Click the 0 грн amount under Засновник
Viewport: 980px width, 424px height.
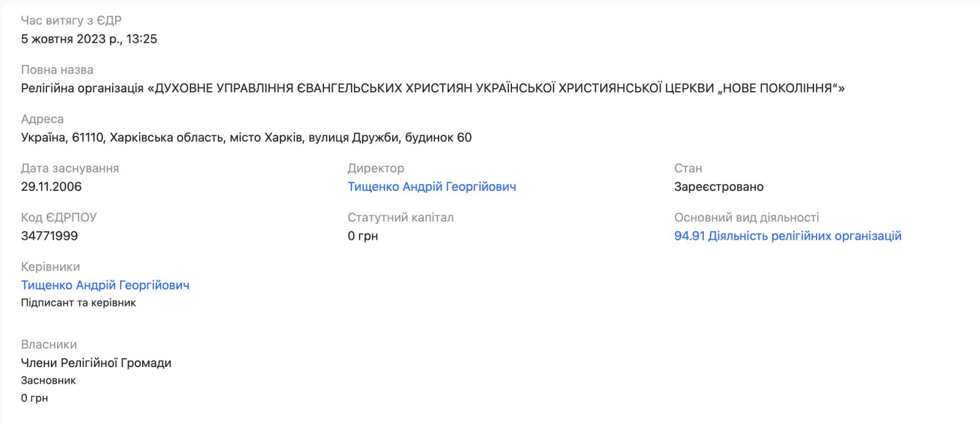34,398
